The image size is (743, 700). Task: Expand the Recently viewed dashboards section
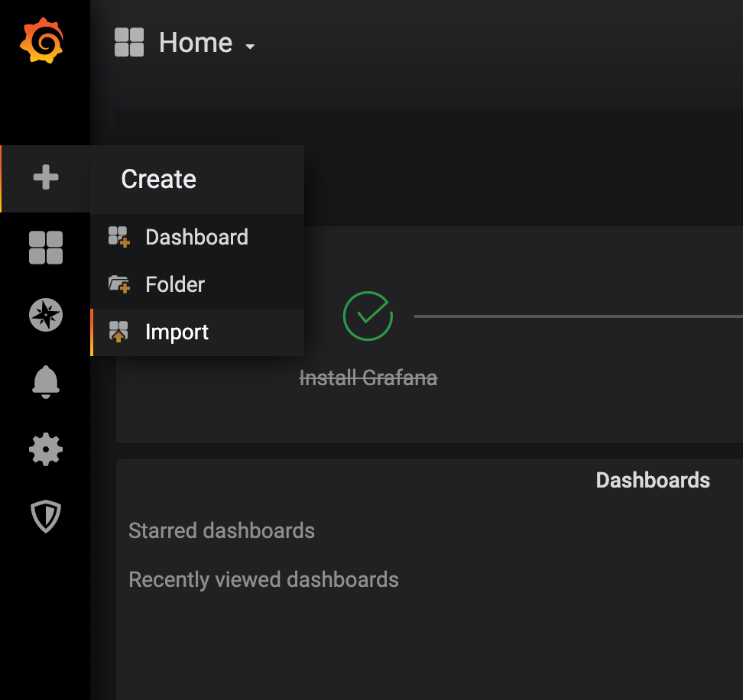264,579
